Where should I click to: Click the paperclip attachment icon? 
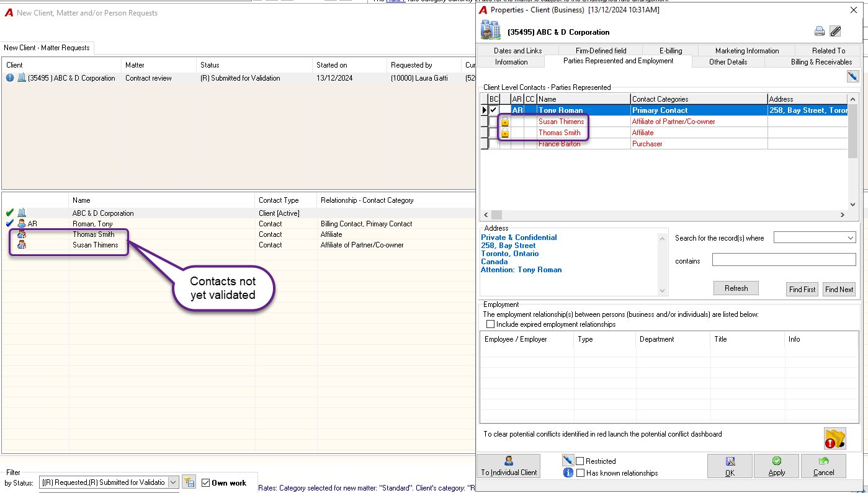[x=835, y=32]
